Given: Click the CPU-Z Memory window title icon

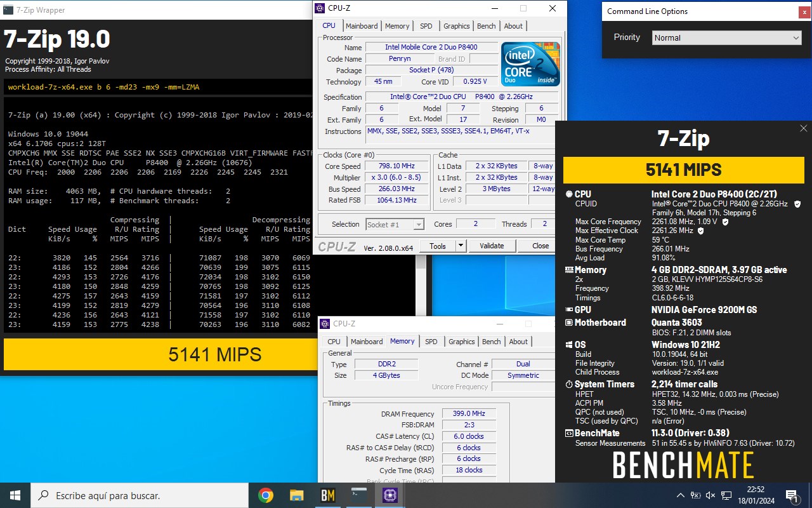Looking at the screenshot, I should click(325, 324).
